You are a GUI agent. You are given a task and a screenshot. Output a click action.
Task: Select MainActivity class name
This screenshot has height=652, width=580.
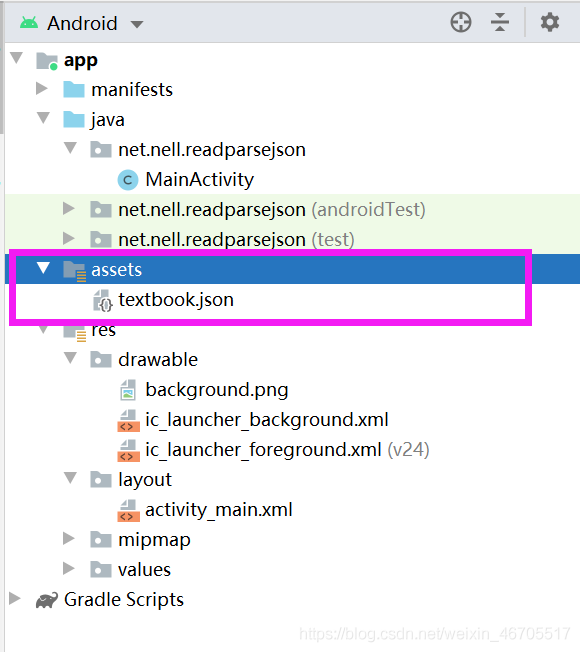pos(200,180)
